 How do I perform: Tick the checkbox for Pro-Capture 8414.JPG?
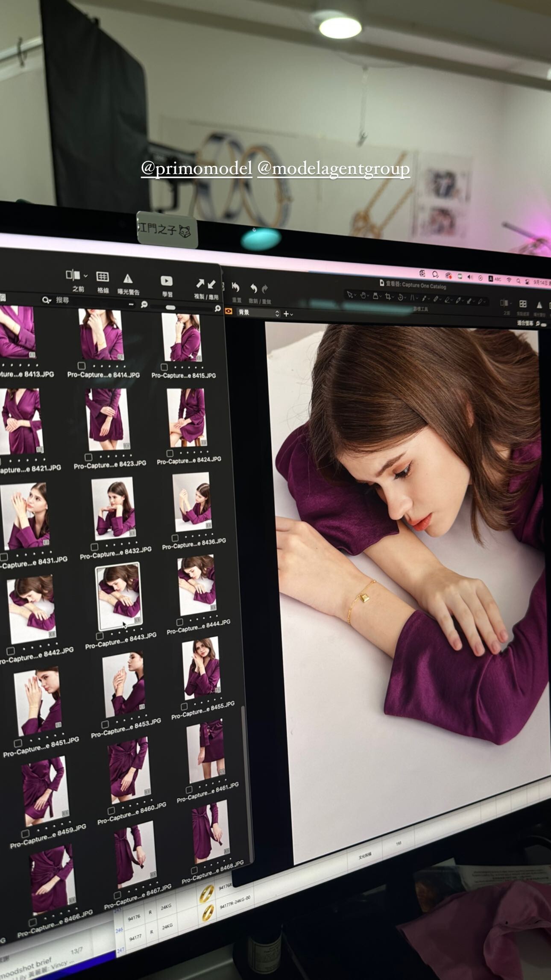[x=81, y=366]
